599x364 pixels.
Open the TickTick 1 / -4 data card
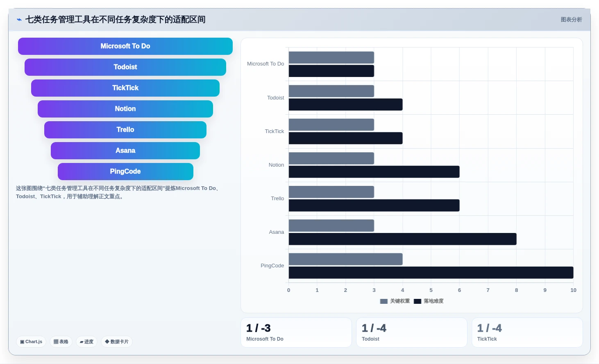tap(527, 332)
